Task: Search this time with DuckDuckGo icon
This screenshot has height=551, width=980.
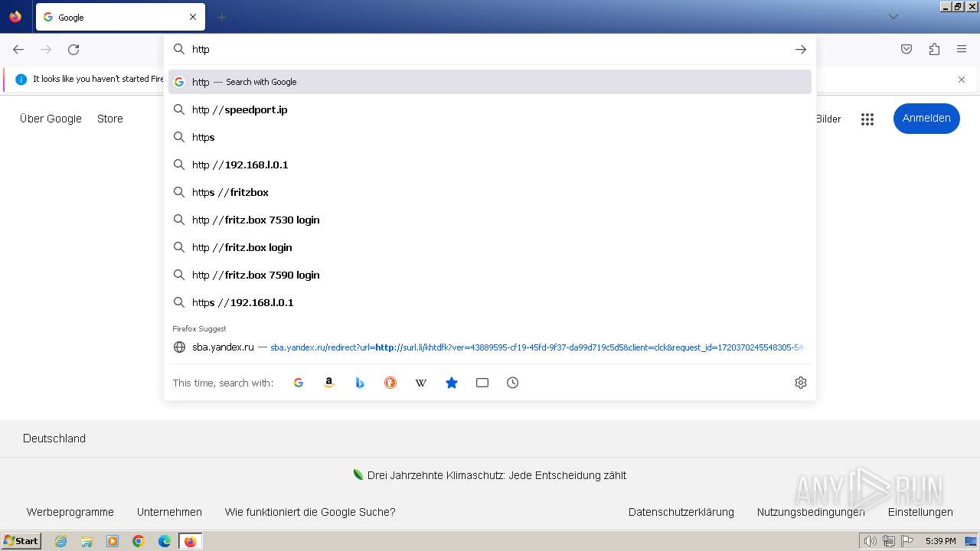Action: click(x=390, y=383)
